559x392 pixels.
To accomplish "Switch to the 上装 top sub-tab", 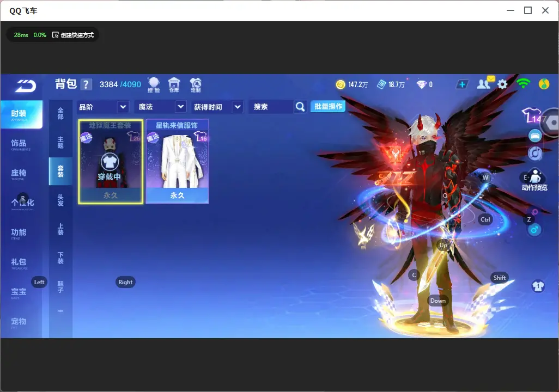I will tap(60, 229).
